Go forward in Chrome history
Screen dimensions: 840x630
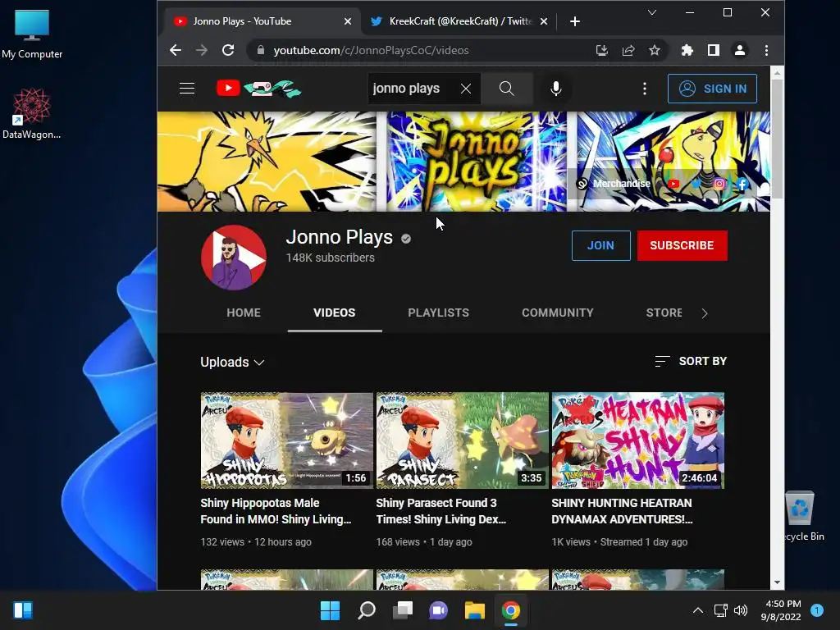point(202,50)
